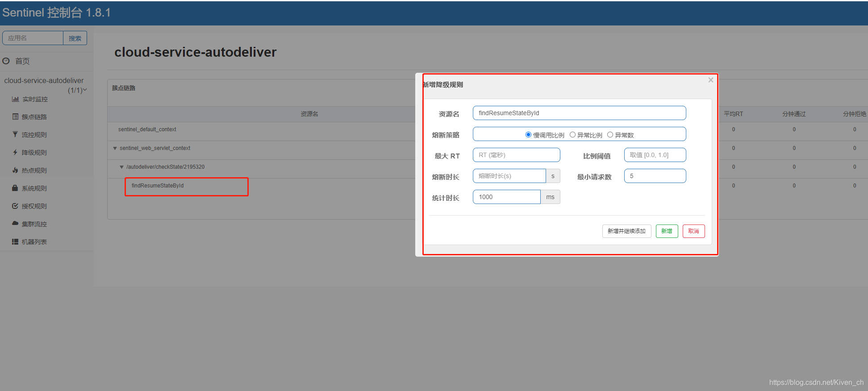This screenshot has height=391, width=868.
Task: Collapse the sentinel_web_servlet_context tree node
Action: 115,148
